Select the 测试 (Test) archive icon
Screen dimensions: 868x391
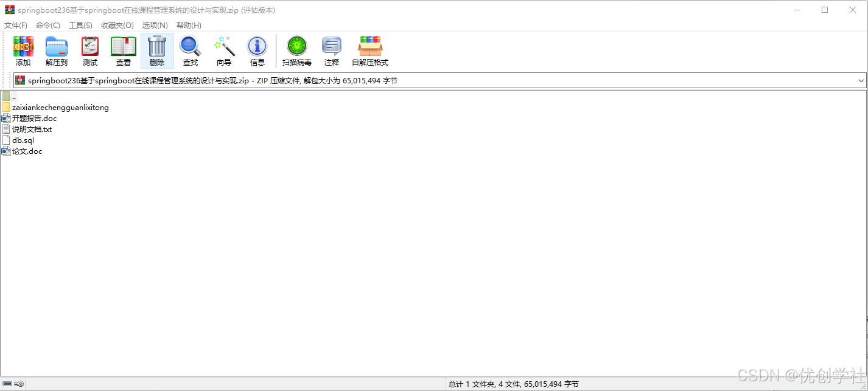pyautogui.click(x=89, y=50)
